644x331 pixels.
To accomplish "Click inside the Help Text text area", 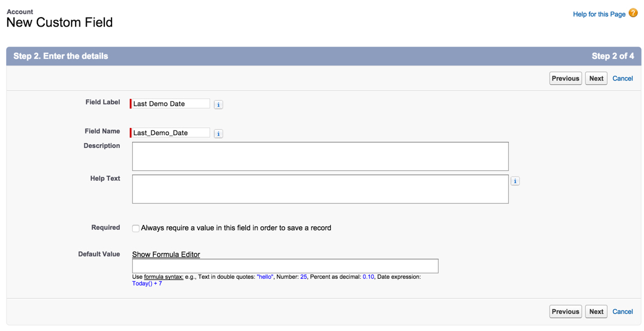I will tap(320, 189).
